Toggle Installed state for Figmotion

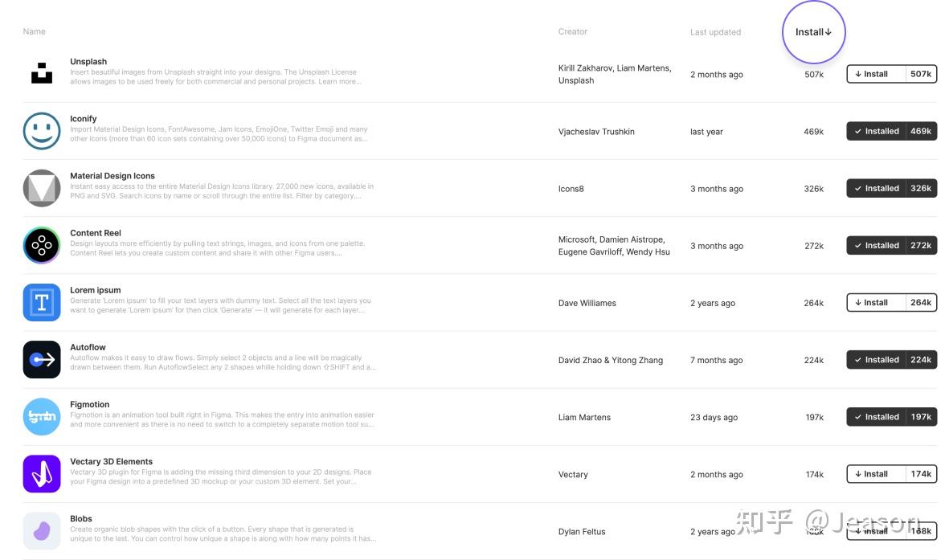pyautogui.click(x=877, y=416)
